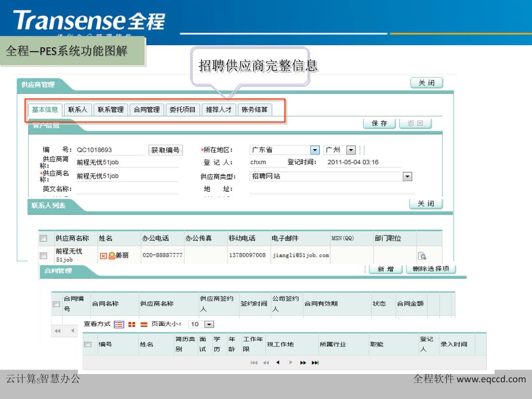Click the 电子邮件 column header

(285, 238)
